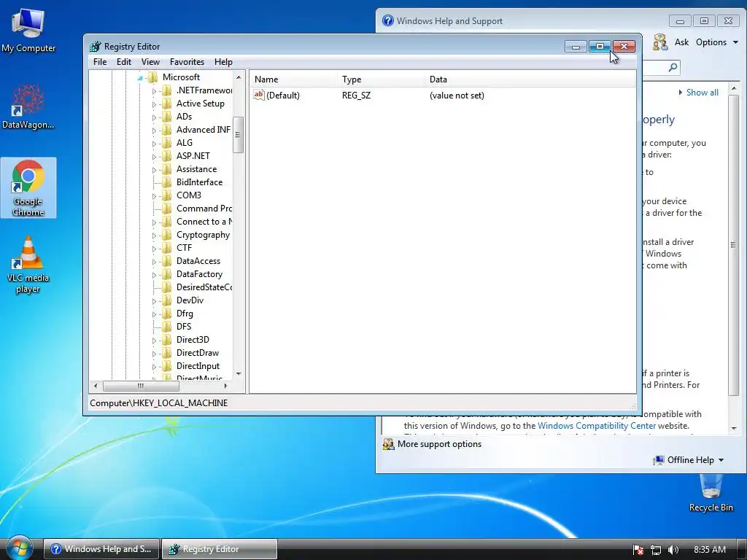Screen dimensions: 747x560
Task: Select the Microsoft folder icon in tree
Action: (152, 77)
